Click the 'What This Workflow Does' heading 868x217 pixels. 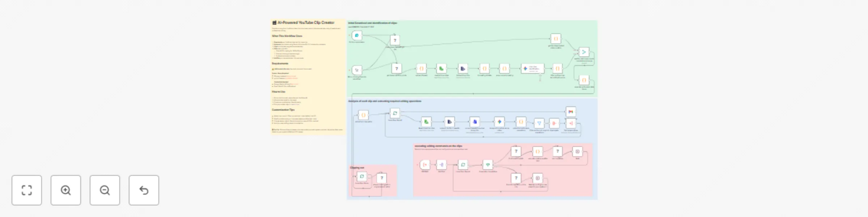[x=287, y=36]
